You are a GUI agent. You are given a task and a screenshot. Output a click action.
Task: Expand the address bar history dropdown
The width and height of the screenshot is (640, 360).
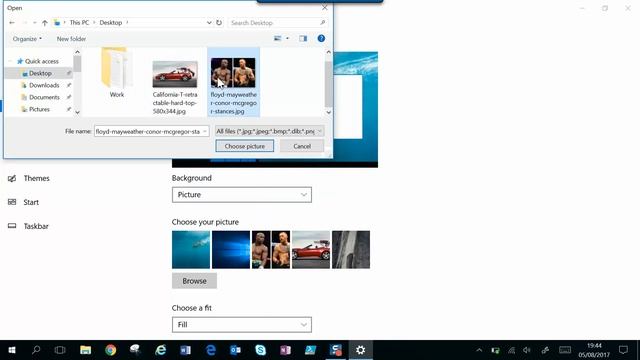(x=209, y=22)
